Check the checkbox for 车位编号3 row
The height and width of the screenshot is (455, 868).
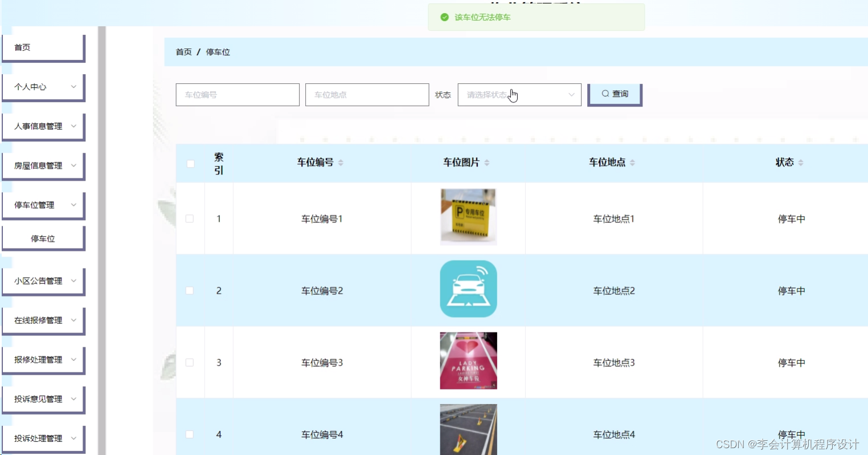click(190, 362)
